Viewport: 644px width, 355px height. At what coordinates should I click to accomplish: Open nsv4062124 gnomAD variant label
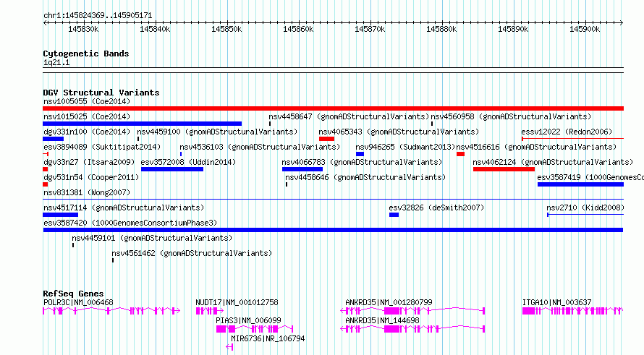[553, 162]
